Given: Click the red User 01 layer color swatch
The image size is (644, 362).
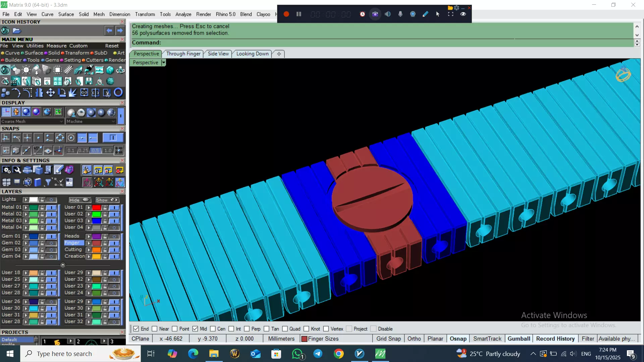Looking at the screenshot, I should 97,207.
